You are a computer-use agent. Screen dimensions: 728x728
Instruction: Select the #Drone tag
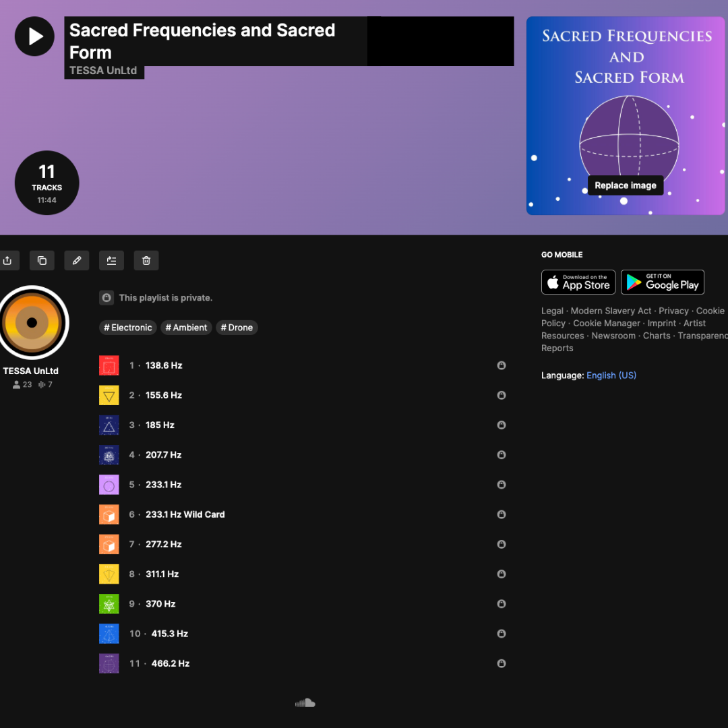tap(237, 328)
